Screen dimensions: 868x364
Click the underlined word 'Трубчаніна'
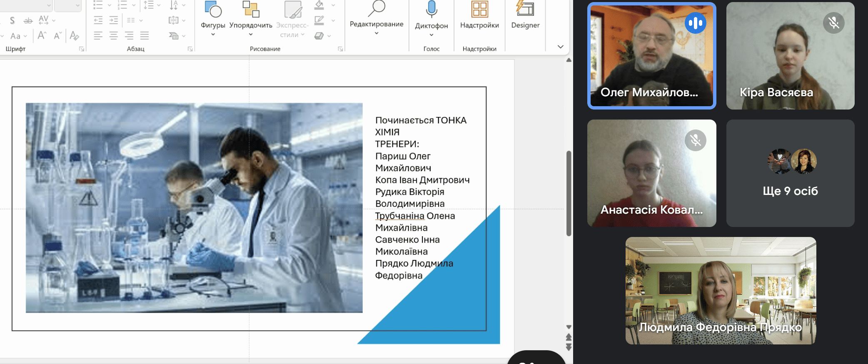tap(400, 216)
